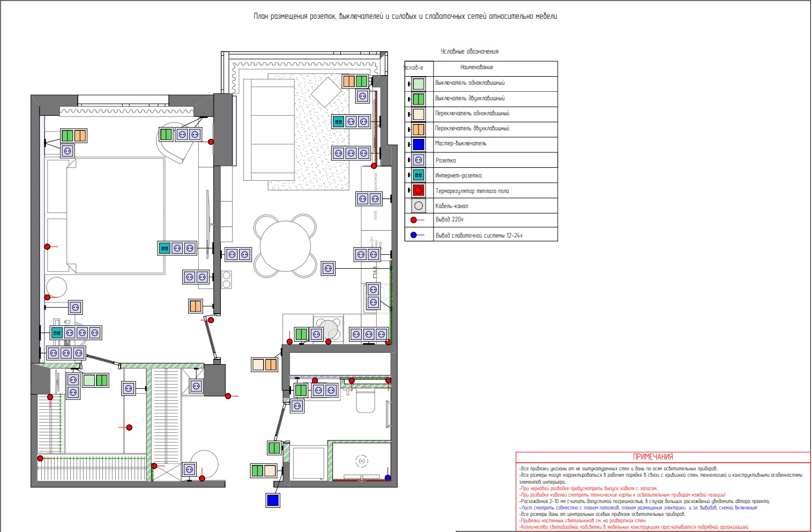Click the teal legend icon beside 'Интернет-розетка'
The image size is (812, 532).
[418, 175]
